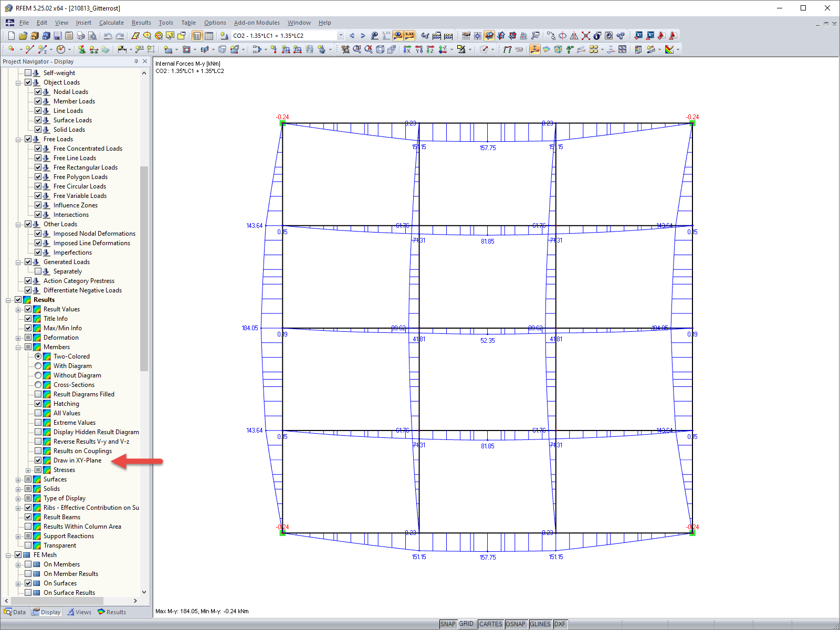
Task: Expand the Deformation tree node
Action: [18, 338]
